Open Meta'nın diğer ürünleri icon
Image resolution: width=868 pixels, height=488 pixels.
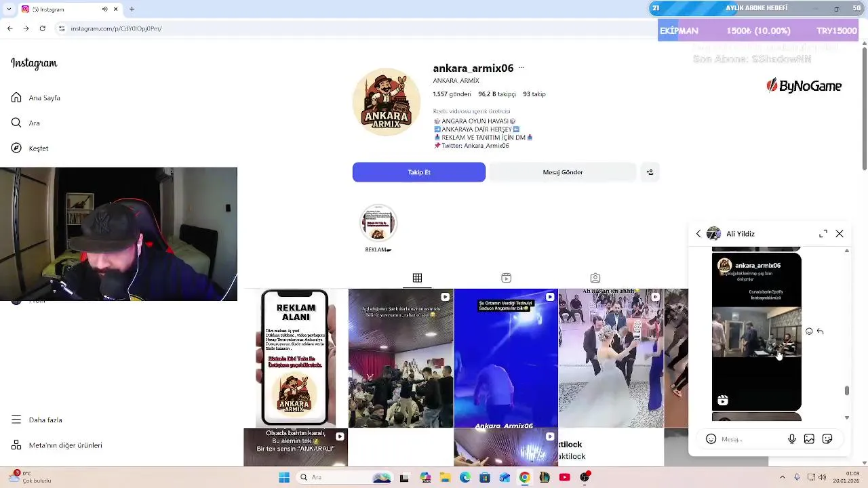click(16, 445)
